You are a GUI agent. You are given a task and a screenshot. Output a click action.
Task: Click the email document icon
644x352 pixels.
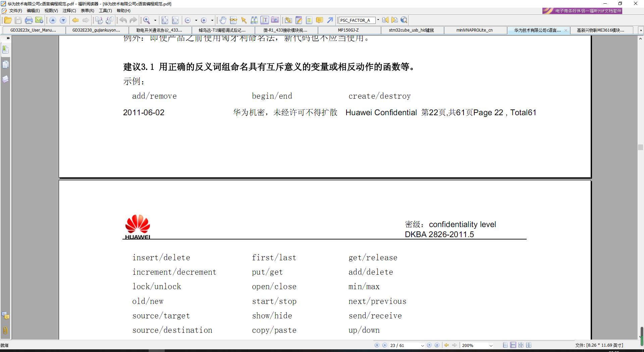point(39,20)
